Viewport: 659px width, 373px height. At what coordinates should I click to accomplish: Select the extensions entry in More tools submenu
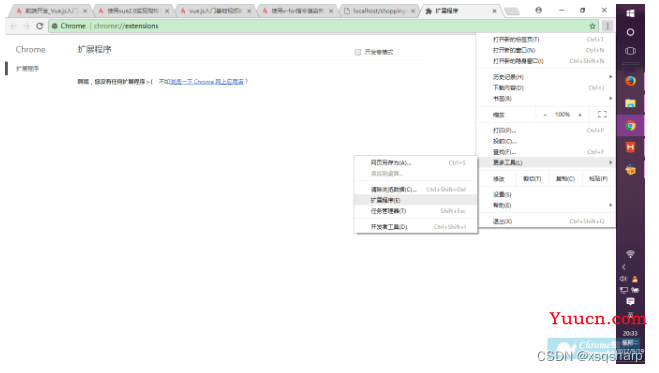(x=416, y=200)
